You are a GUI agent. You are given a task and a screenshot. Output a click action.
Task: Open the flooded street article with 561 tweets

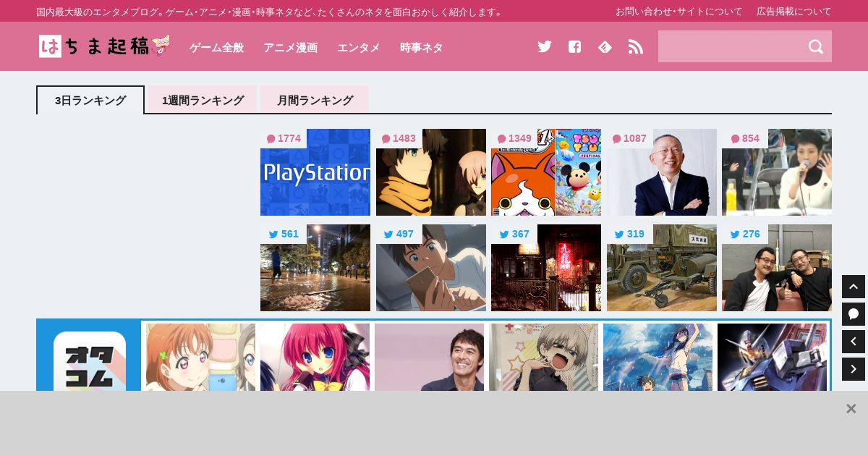315,268
